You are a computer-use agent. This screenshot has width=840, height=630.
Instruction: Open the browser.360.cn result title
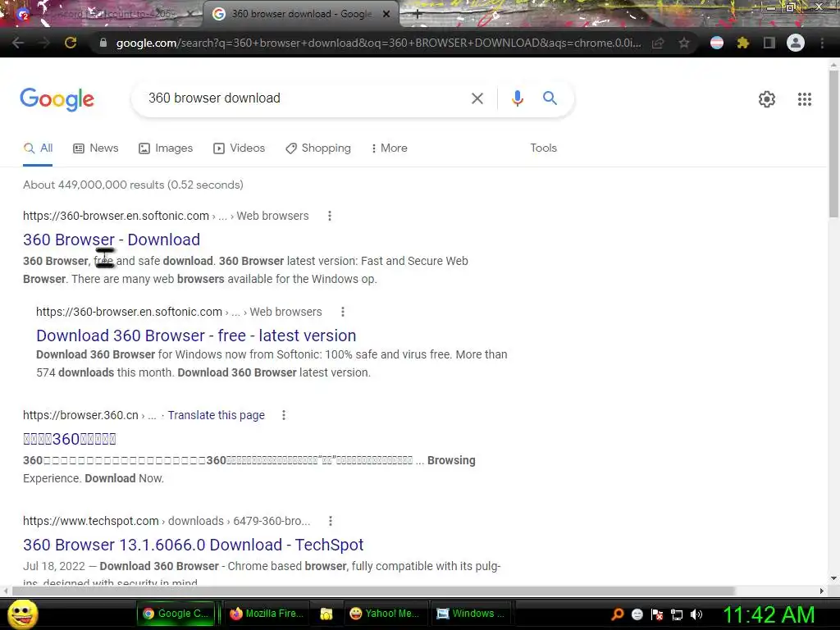(x=70, y=439)
